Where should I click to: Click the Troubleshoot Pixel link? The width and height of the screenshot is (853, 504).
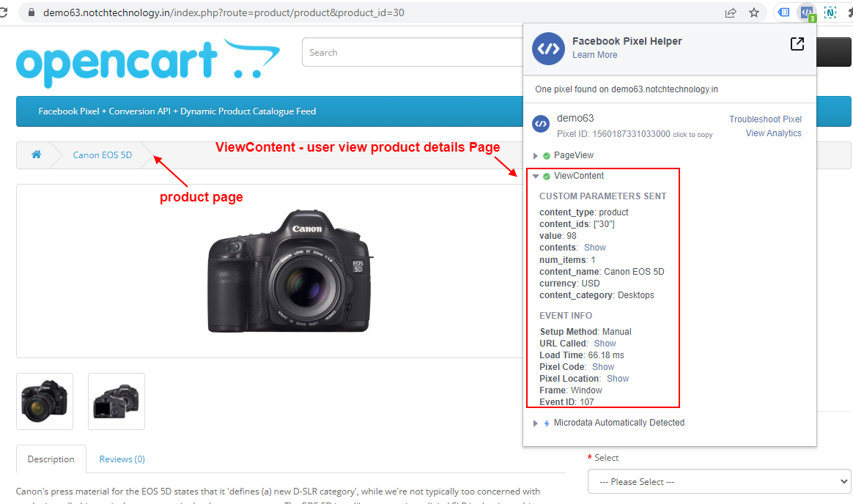pyautogui.click(x=765, y=119)
